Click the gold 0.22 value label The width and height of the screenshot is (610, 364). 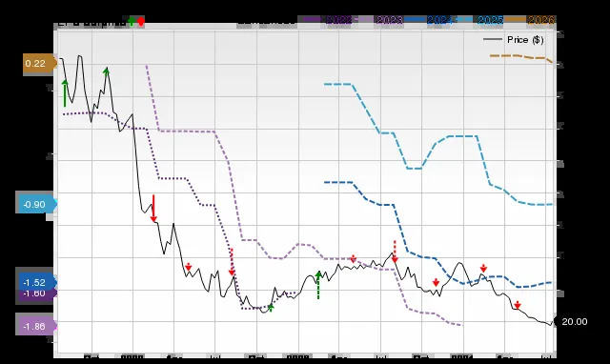39,64
